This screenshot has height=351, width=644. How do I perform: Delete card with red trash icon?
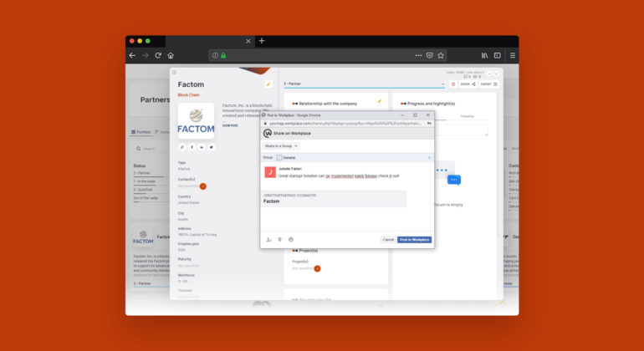coord(453,84)
